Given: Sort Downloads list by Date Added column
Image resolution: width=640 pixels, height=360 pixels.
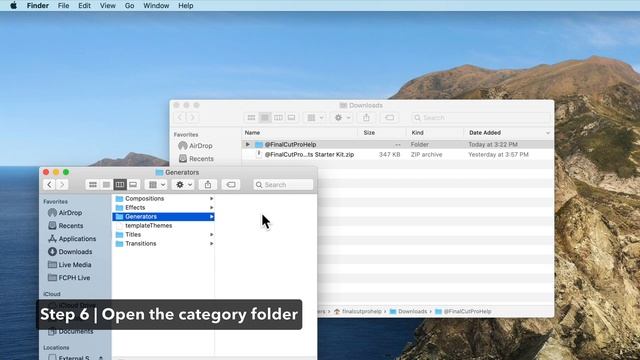Looking at the screenshot, I should 509,133.
